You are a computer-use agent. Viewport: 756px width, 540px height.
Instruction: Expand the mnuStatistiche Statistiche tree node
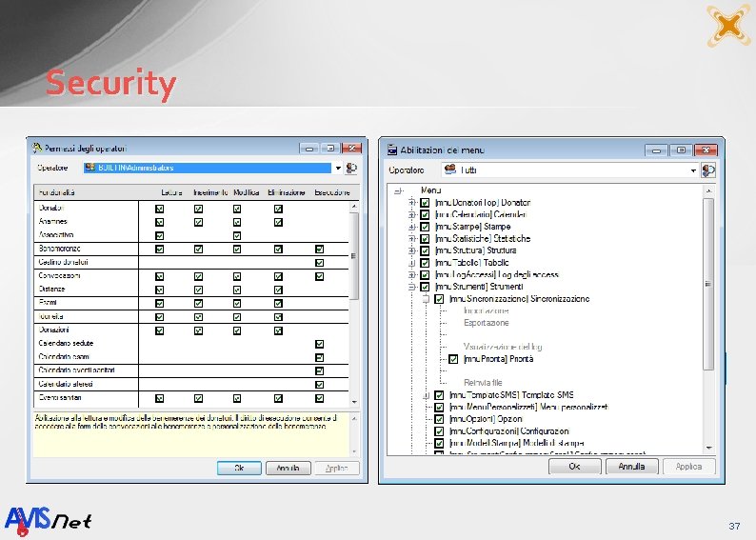tap(411, 239)
